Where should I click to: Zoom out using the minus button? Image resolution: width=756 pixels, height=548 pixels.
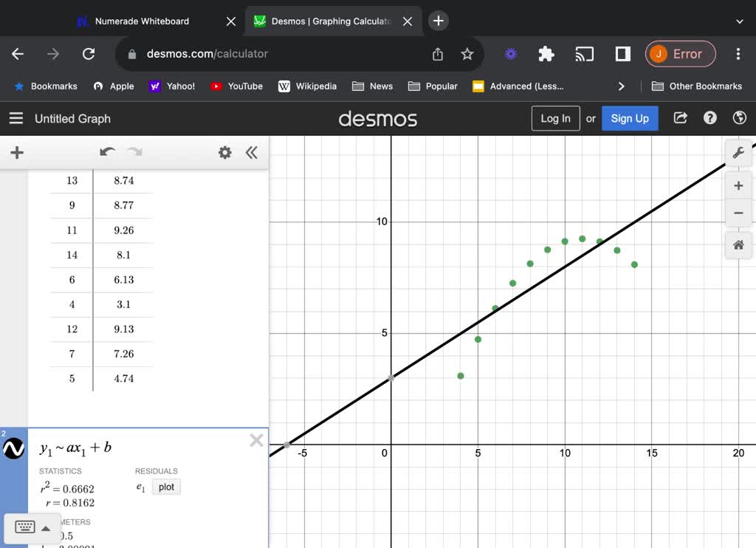(738, 213)
